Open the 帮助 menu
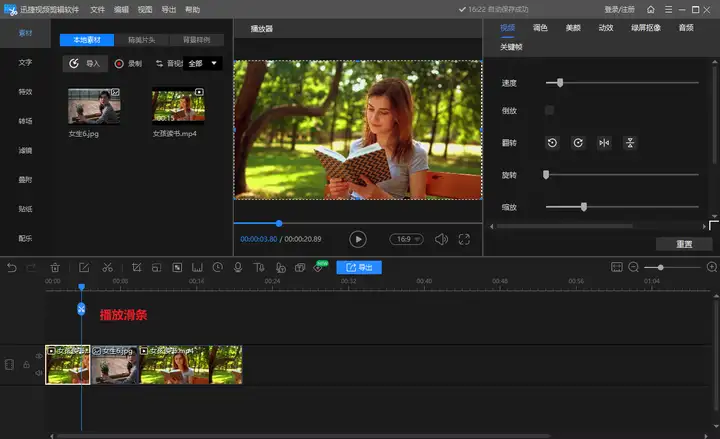 point(192,9)
